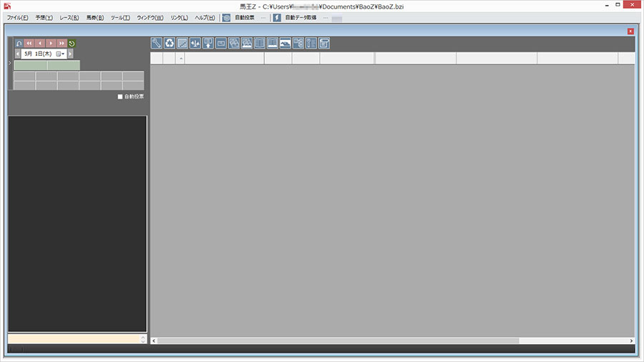The image size is (644, 362).
Task: Click the up/down spinner in the beige field
Action: click(x=143, y=339)
